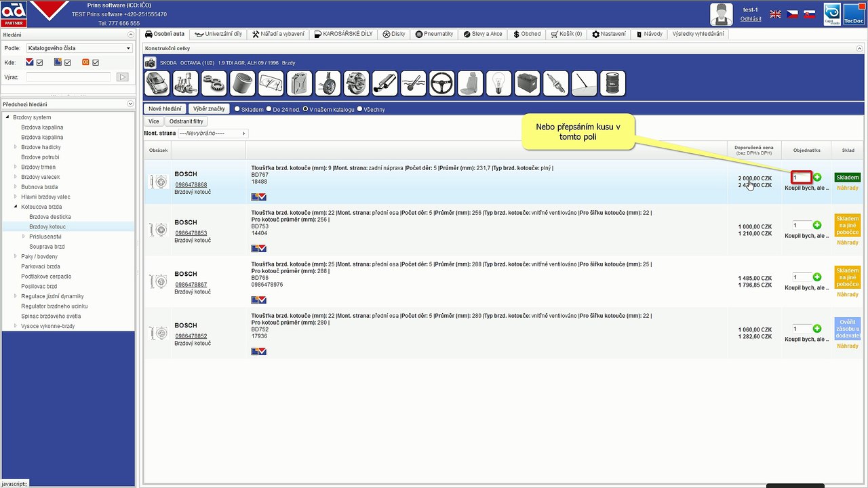Add Bosch 0986478868 to cart with plus
868x488 pixels.
[817, 177]
